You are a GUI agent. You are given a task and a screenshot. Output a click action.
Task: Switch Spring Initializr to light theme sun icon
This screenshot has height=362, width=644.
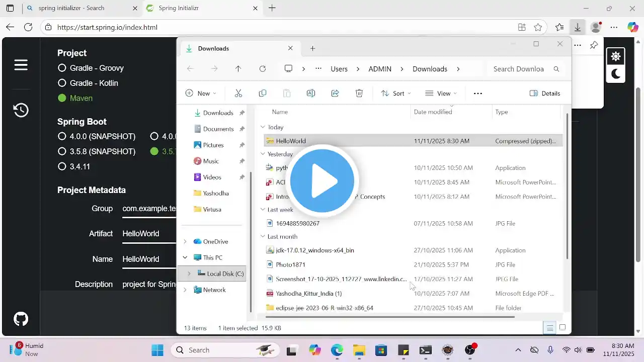point(616,56)
